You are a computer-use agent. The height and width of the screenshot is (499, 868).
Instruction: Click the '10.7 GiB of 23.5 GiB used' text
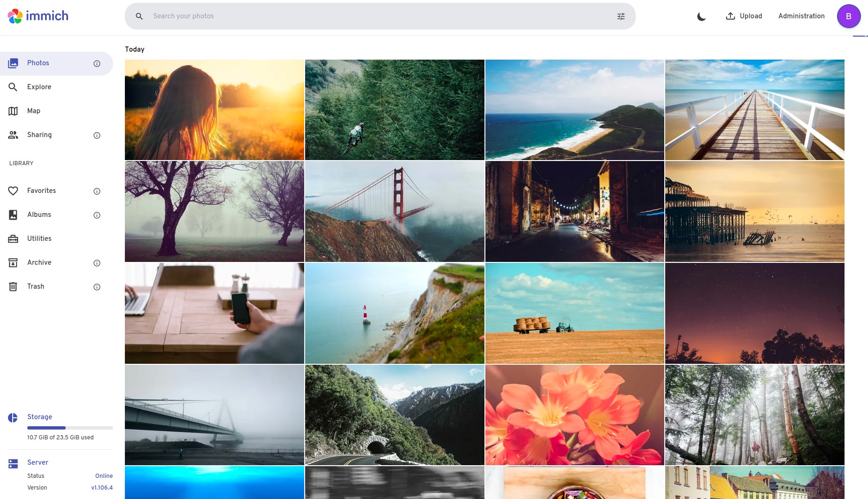(x=61, y=438)
